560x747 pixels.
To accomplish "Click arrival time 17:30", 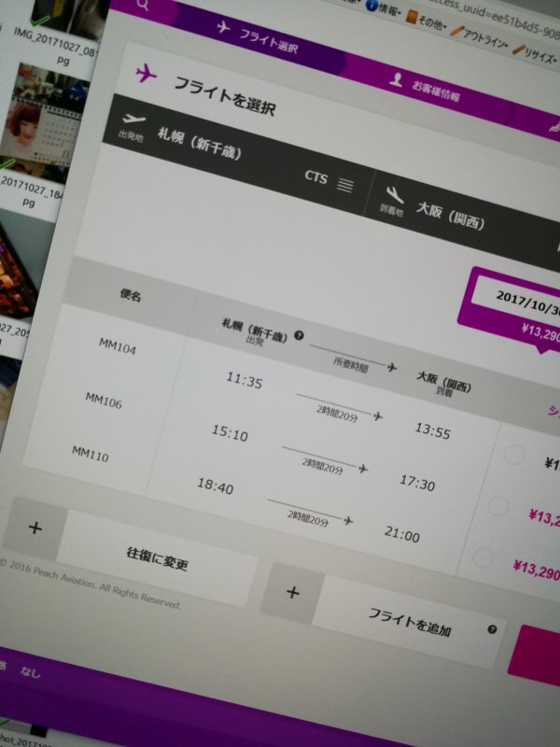I will pos(417,483).
